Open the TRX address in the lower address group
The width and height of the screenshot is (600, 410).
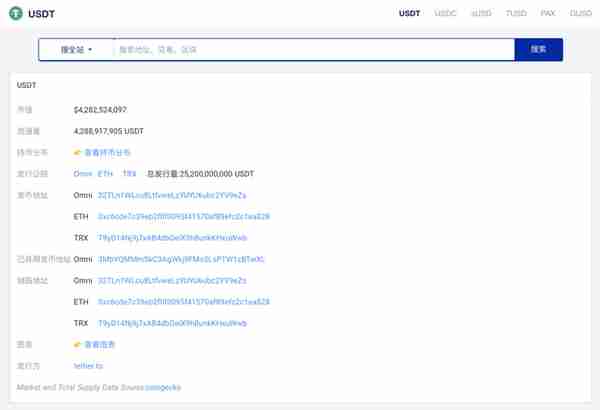(x=173, y=323)
